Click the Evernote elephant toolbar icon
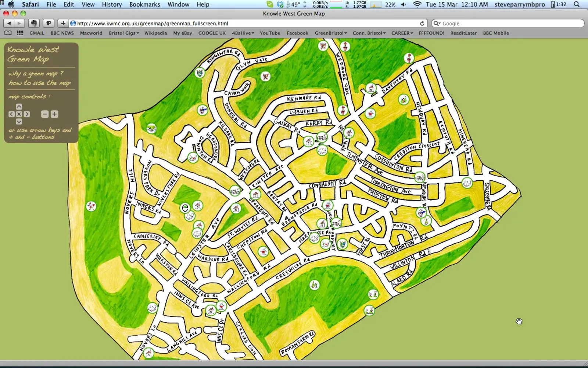The image size is (588, 368). (34, 23)
